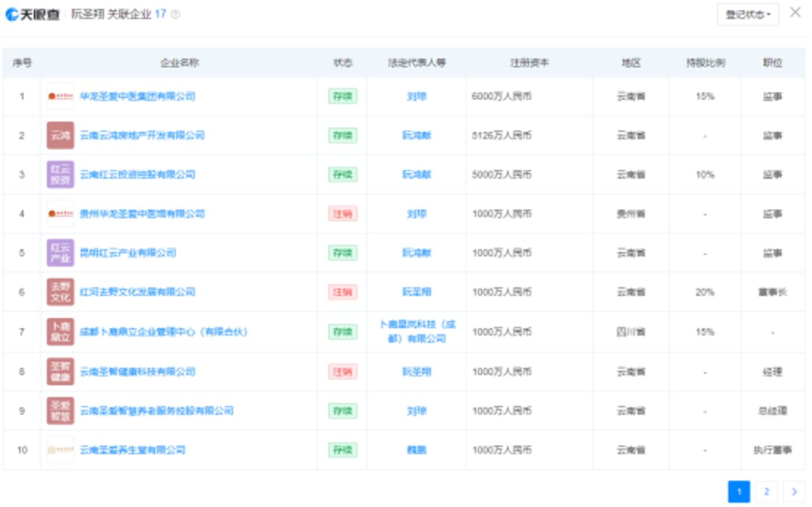The width and height of the screenshot is (812, 507).
Task: Open 成都卜鹿鼎立企业管理中心 link
Action: tap(163, 332)
